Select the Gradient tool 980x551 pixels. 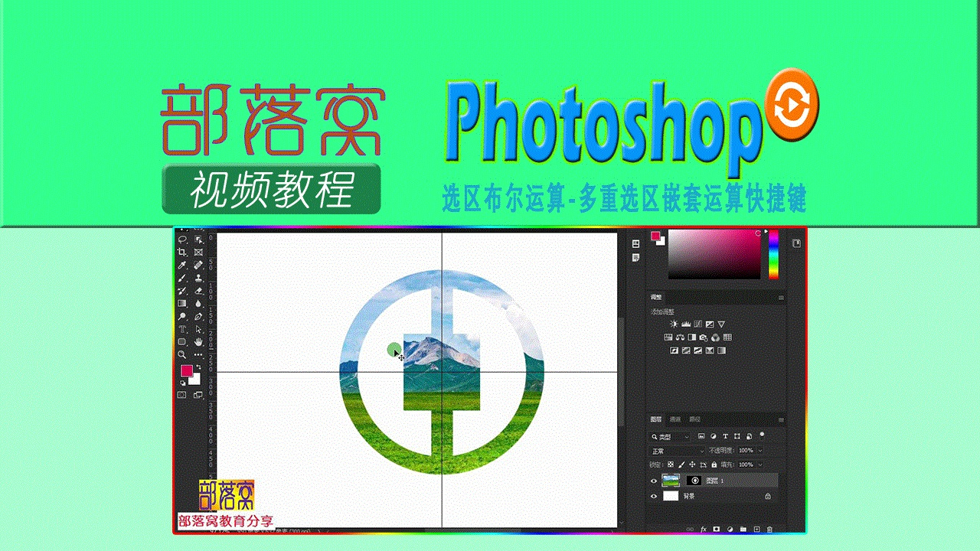click(182, 303)
